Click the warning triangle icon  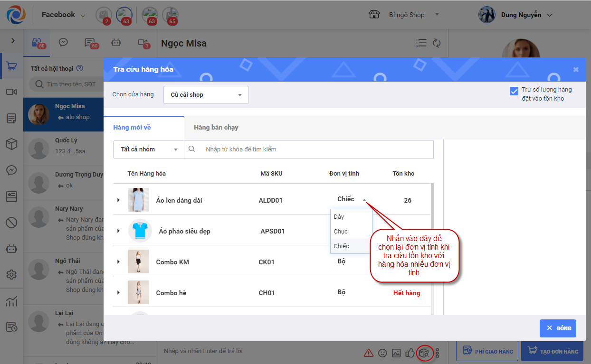tap(368, 353)
